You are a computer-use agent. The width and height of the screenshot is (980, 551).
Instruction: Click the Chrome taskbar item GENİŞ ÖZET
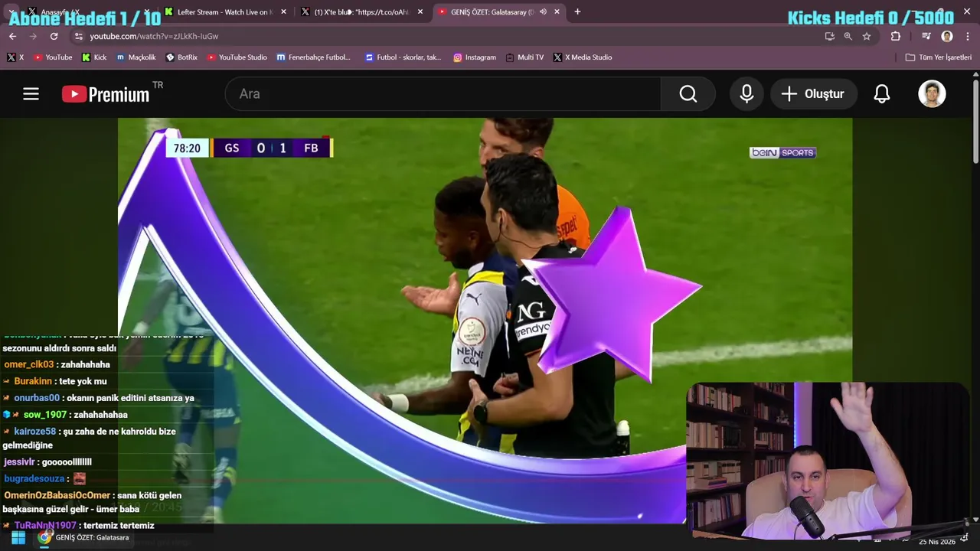tap(84, 538)
